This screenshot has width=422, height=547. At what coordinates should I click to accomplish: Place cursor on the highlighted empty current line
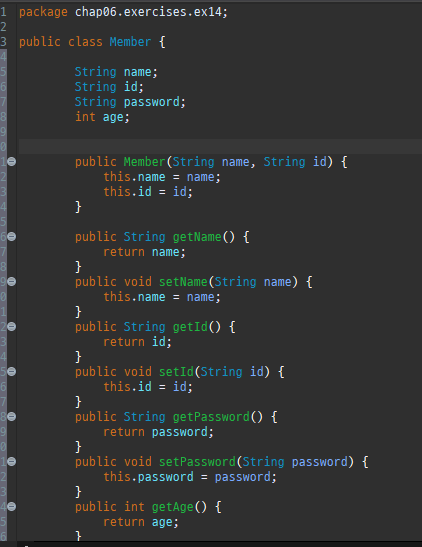point(220,147)
